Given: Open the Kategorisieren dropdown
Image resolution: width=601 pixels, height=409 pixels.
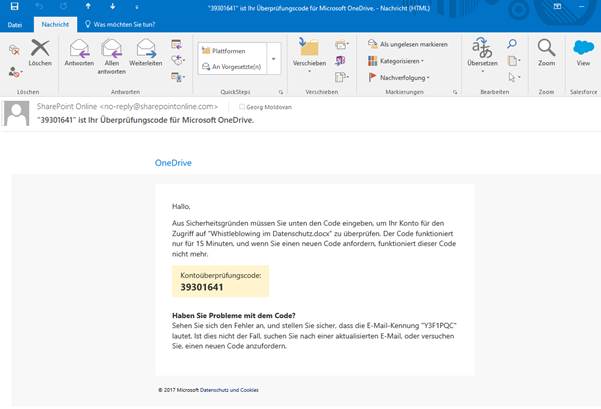Looking at the screenshot, I should pyautogui.click(x=396, y=61).
